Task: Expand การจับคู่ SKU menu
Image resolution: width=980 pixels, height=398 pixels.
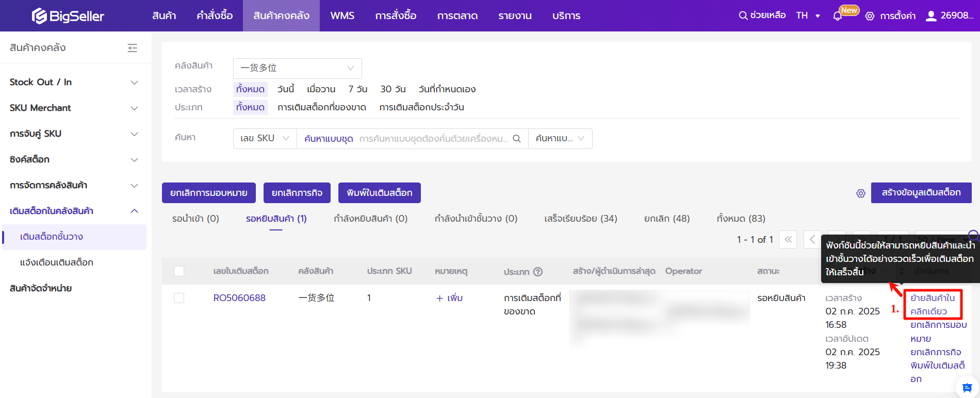Action: [x=75, y=134]
